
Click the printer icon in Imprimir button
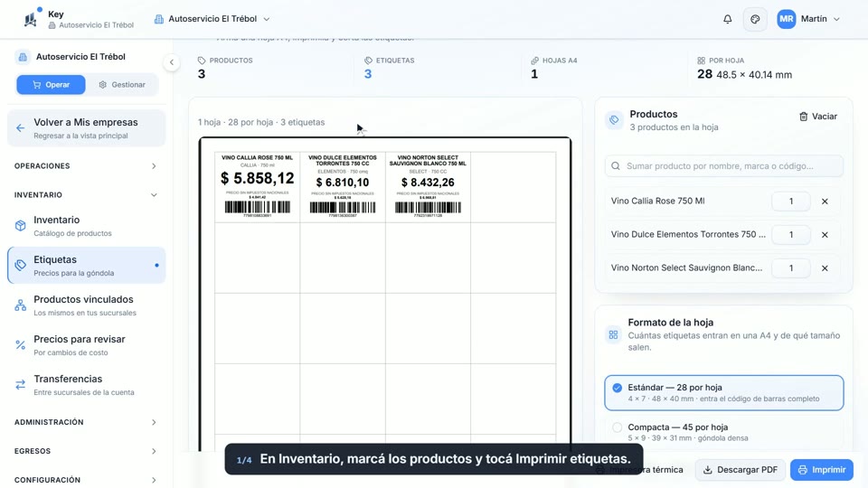click(803, 470)
